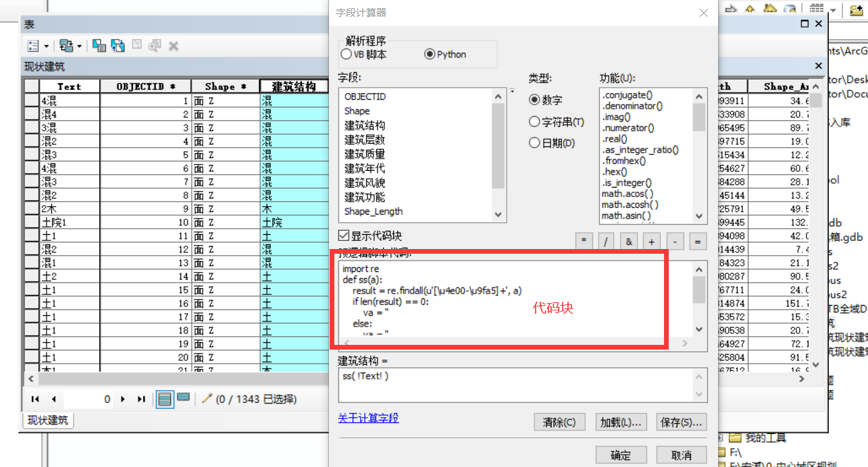Click functions list scrollbar down arrow
This screenshot has width=868, height=467.
(x=699, y=217)
